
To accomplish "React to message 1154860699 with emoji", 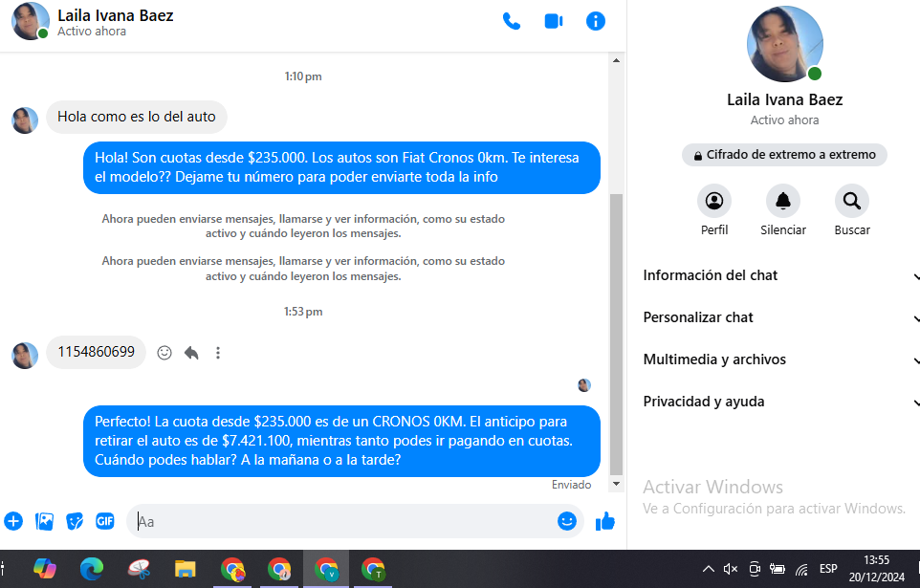I will pyautogui.click(x=164, y=353).
